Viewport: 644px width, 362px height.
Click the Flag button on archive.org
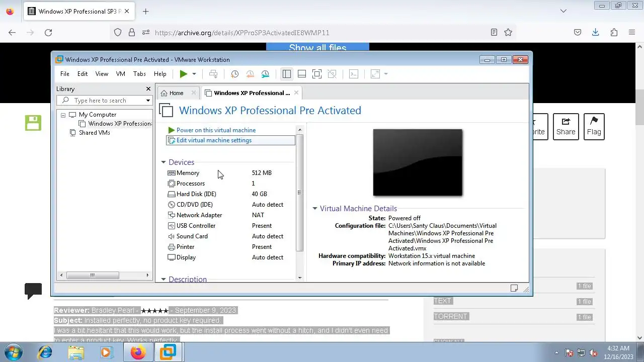tap(594, 127)
